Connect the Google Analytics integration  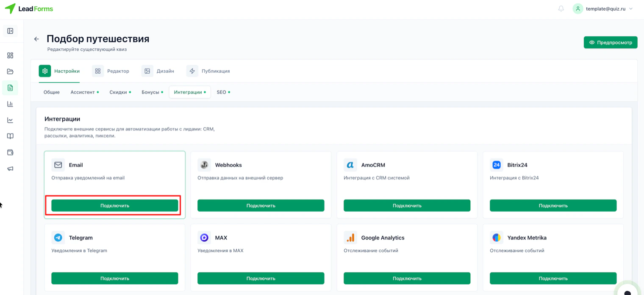coord(407,278)
